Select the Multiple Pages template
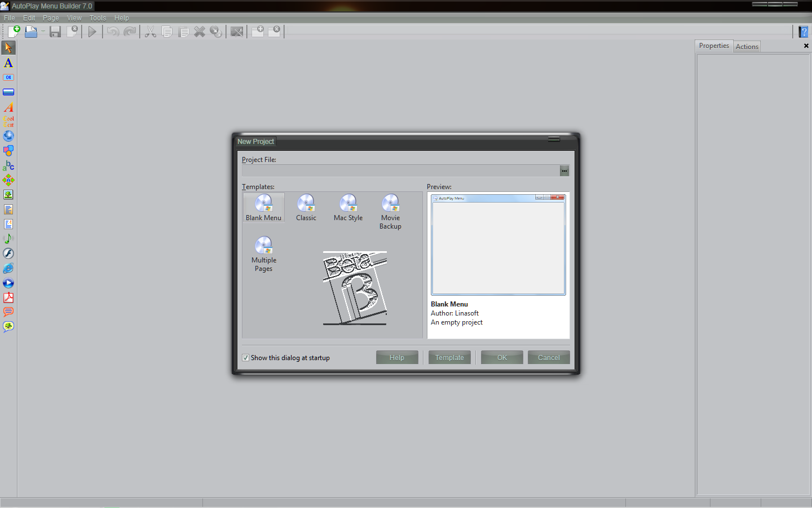Screen dimensions: 812x508 pyautogui.click(x=263, y=254)
